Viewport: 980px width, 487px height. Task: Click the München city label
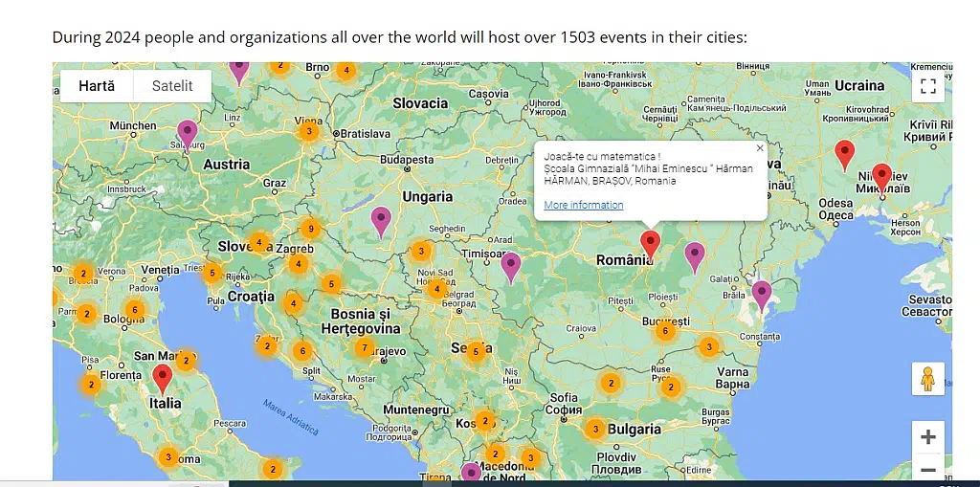pyautogui.click(x=133, y=125)
